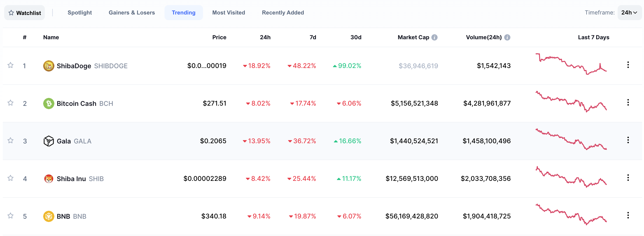
Task: Open the 24h Timeframe dropdown
Action: click(629, 13)
